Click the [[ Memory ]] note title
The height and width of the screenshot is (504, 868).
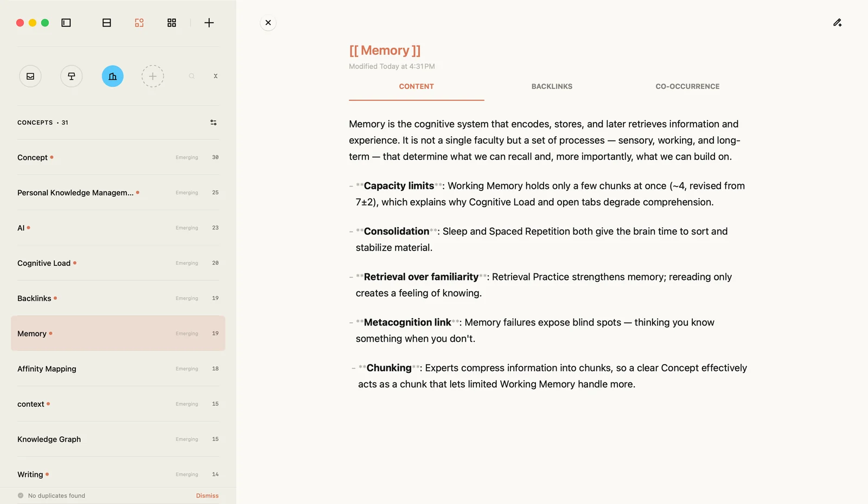pos(385,50)
